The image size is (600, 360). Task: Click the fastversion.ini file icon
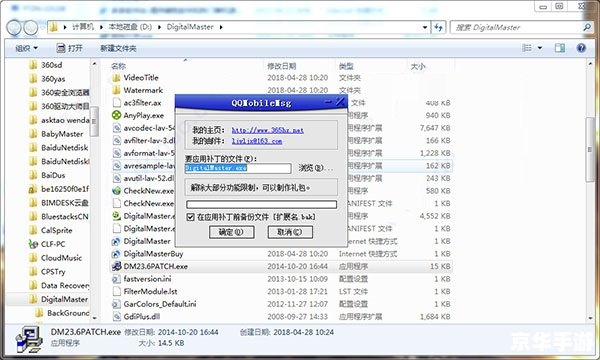pyautogui.click(x=116, y=279)
